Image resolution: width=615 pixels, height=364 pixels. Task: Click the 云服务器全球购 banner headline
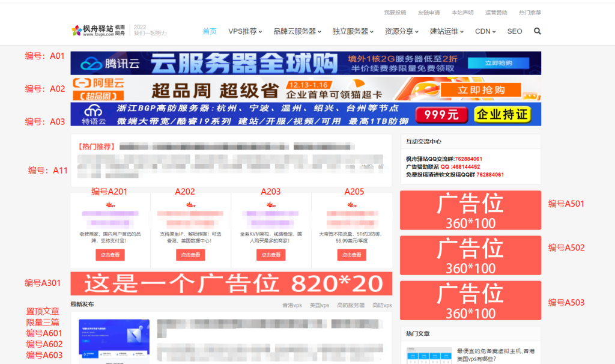pyautogui.click(x=244, y=63)
